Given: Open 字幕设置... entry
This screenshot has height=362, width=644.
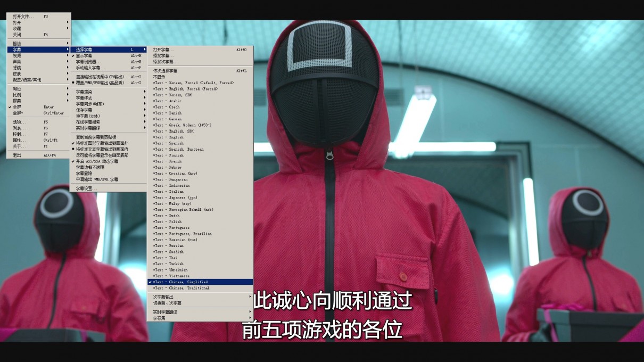Looking at the screenshot, I should (109, 188).
